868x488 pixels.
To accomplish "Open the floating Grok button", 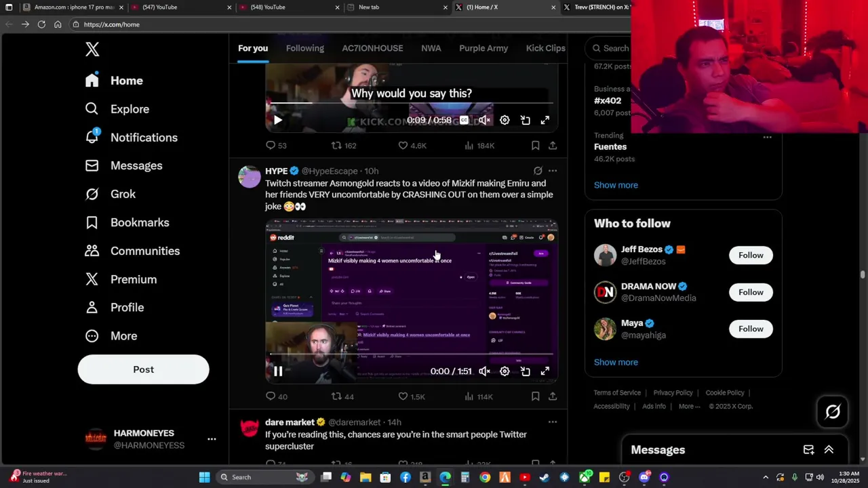I will pos(833,411).
